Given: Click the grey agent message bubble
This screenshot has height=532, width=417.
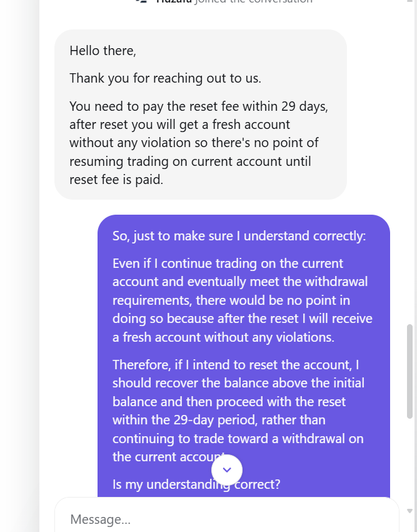Looking at the screenshot, I should tap(201, 115).
